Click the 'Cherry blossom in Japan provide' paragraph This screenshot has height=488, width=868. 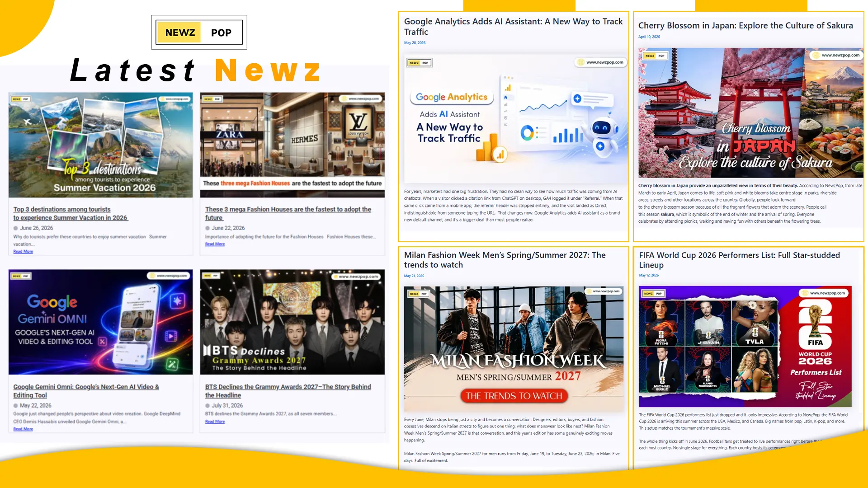pos(750,203)
